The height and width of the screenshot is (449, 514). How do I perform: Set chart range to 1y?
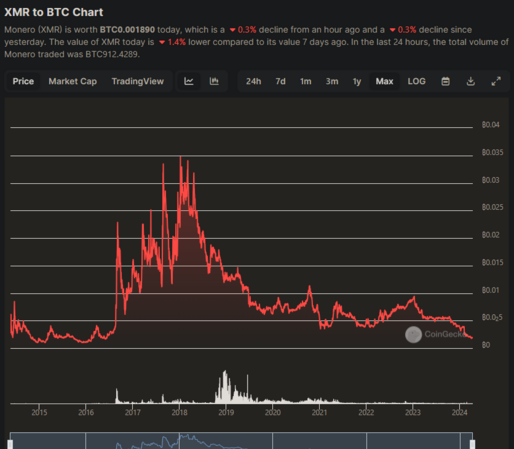[357, 81]
